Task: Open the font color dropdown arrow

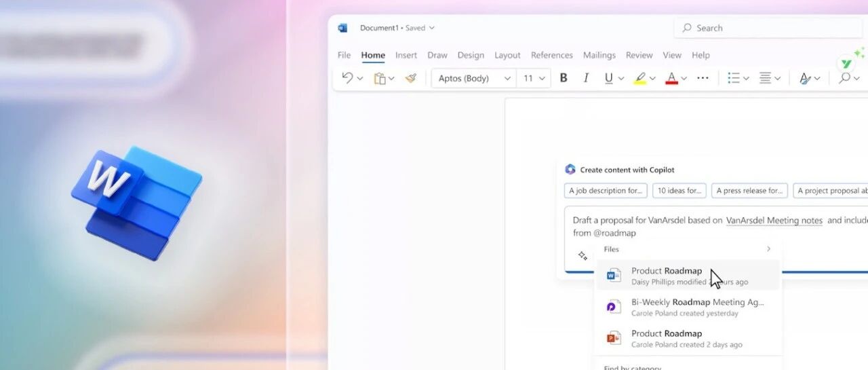Action: tap(684, 79)
